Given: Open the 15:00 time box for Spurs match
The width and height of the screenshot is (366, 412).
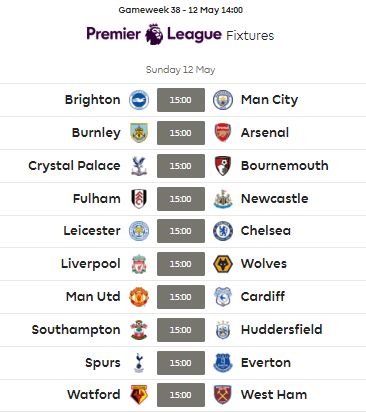Looking at the screenshot, I should coord(181,363).
